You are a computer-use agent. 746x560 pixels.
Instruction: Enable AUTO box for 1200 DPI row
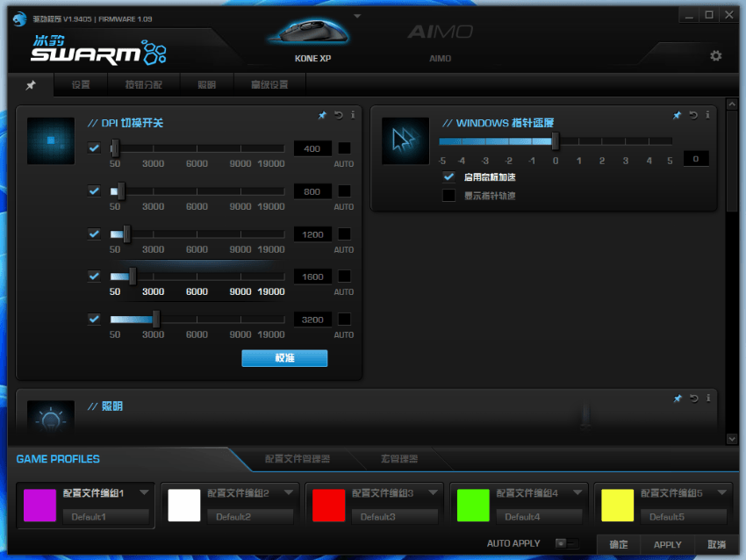344,233
